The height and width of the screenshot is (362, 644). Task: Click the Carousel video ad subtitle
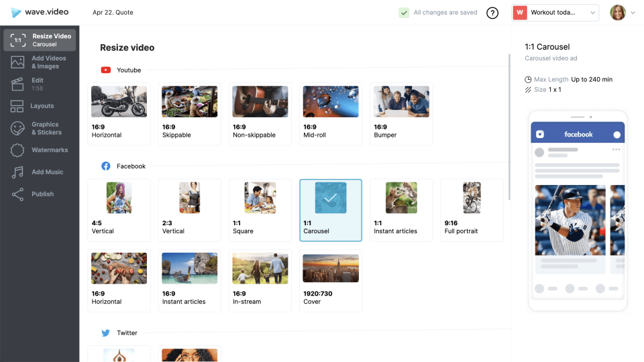coord(551,58)
